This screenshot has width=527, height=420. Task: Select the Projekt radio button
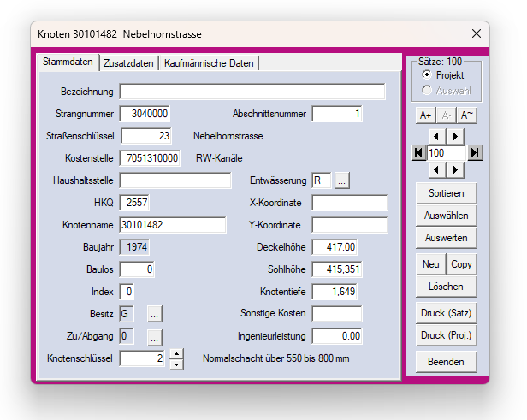coord(427,75)
